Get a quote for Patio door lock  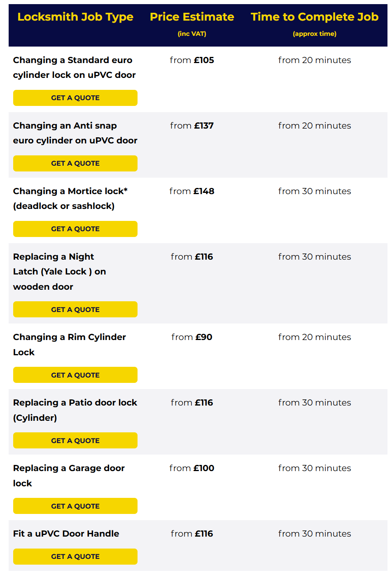75,441
